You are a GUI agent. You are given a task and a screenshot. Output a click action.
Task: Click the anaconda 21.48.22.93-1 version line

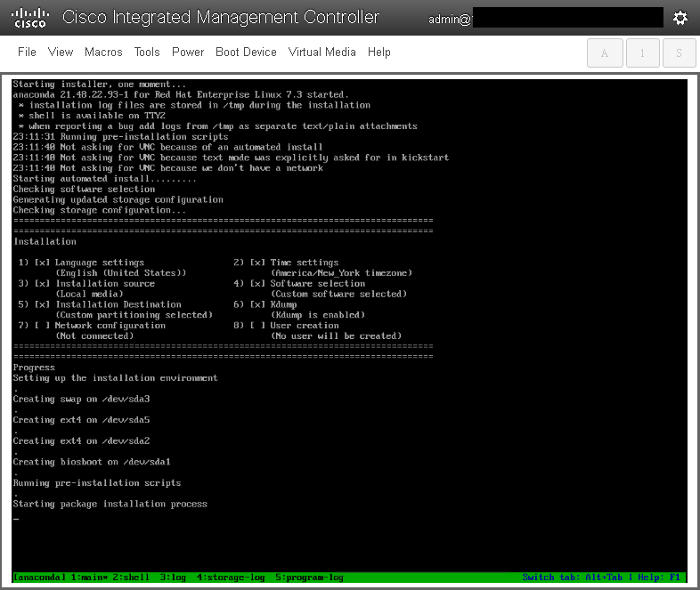[x=181, y=94]
